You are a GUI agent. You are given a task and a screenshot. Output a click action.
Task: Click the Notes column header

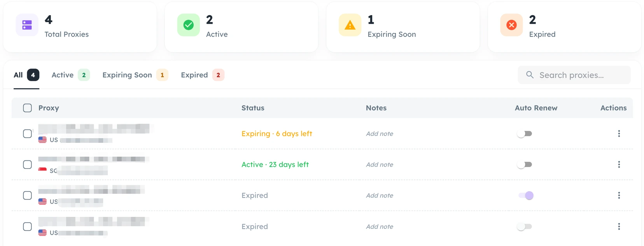click(376, 108)
